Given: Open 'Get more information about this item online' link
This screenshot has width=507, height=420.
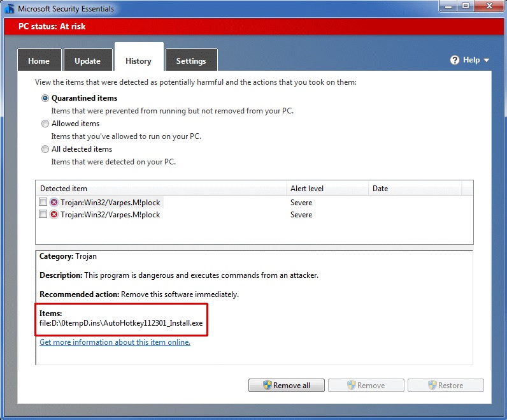Looking at the screenshot, I should coord(115,342).
